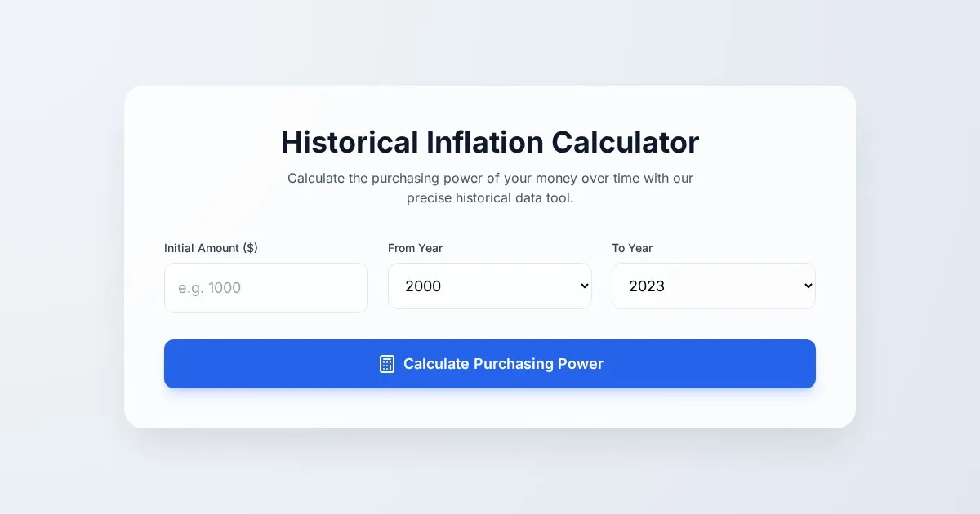The width and height of the screenshot is (980, 514).
Task: Select the 2023 value in To Year
Action: tap(647, 286)
